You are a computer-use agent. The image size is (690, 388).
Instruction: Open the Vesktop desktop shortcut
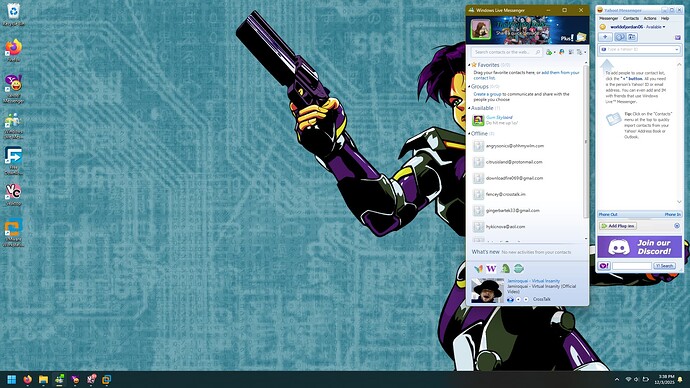tap(14, 194)
